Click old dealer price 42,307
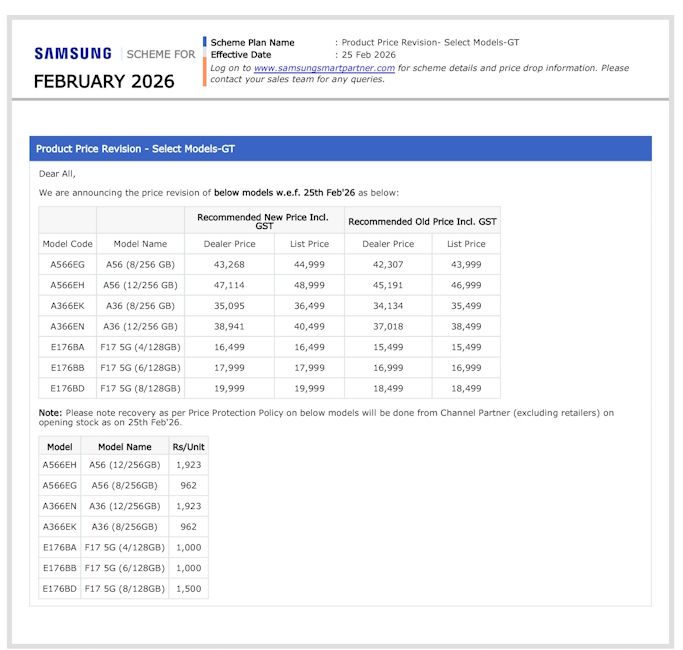The width and height of the screenshot is (683, 650). 388,264
